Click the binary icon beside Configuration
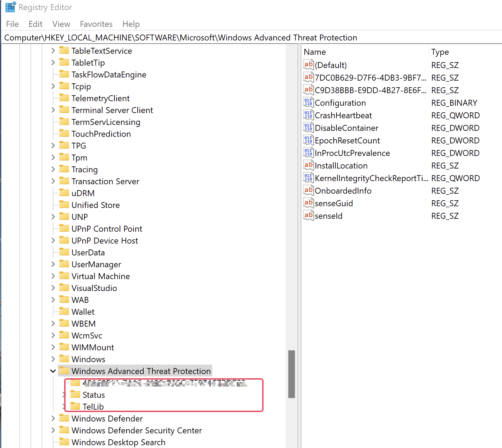 [x=308, y=102]
